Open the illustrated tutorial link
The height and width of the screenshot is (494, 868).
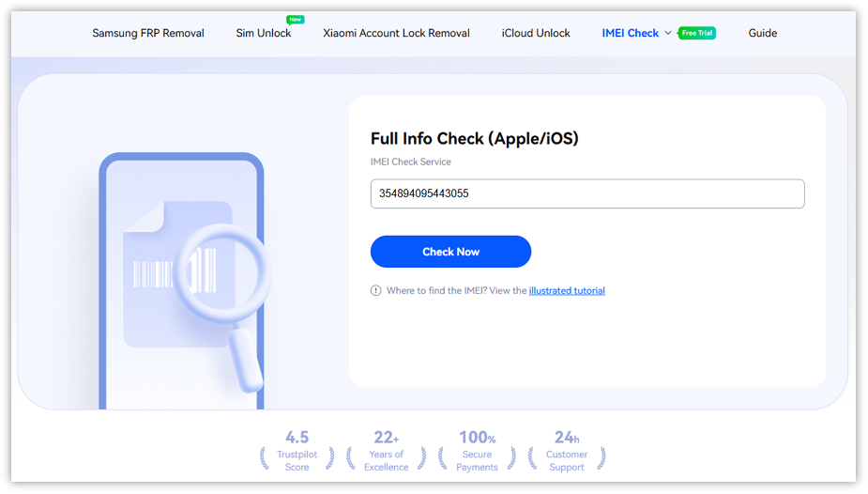point(567,291)
